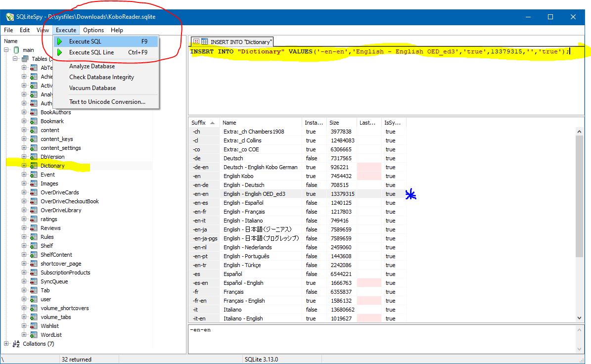Click the Size column header
The image size is (591, 364).
pyautogui.click(x=335, y=123)
